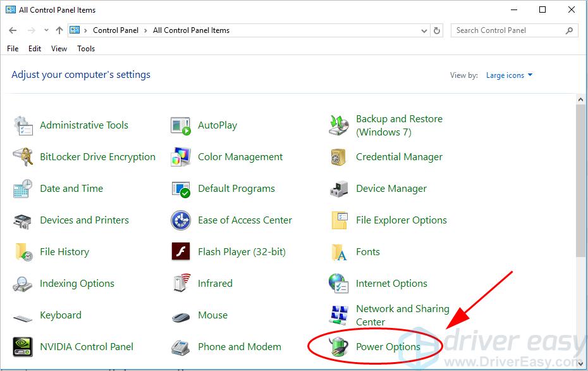Open the Internet Options globe icon
This screenshot has height=371, width=588.
pos(339,284)
